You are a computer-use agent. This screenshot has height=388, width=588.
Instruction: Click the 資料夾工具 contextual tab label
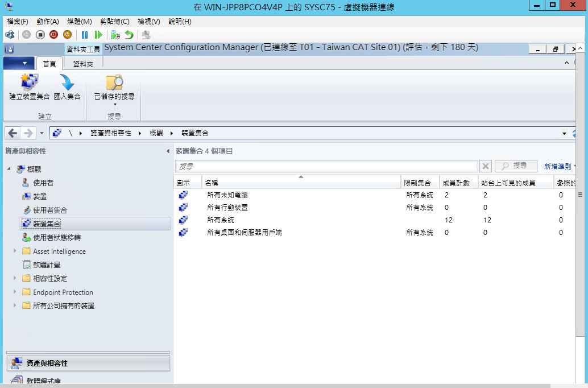pyautogui.click(x=83, y=49)
